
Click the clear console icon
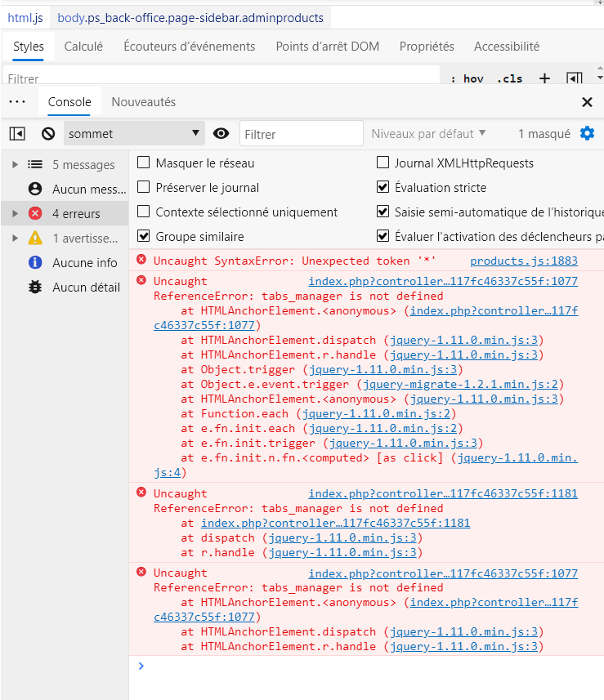coord(48,133)
